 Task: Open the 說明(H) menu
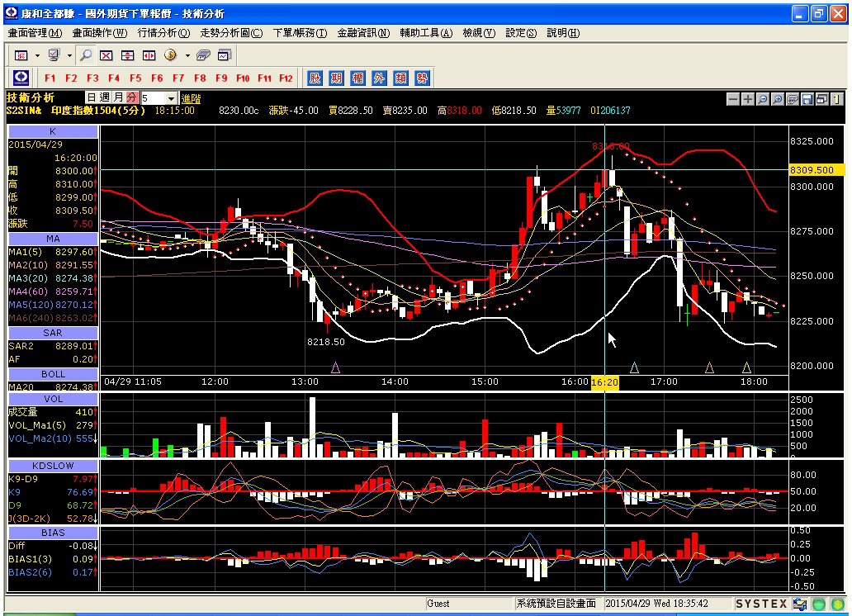tap(564, 33)
